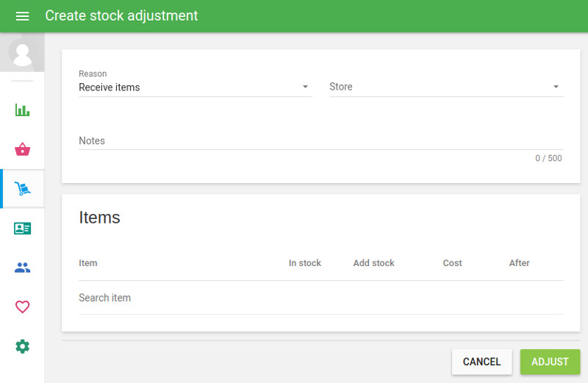Expand the Reason dropdown showing Receive items
The width and height of the screenshot is (588, 383).
(x=195, y=87)
